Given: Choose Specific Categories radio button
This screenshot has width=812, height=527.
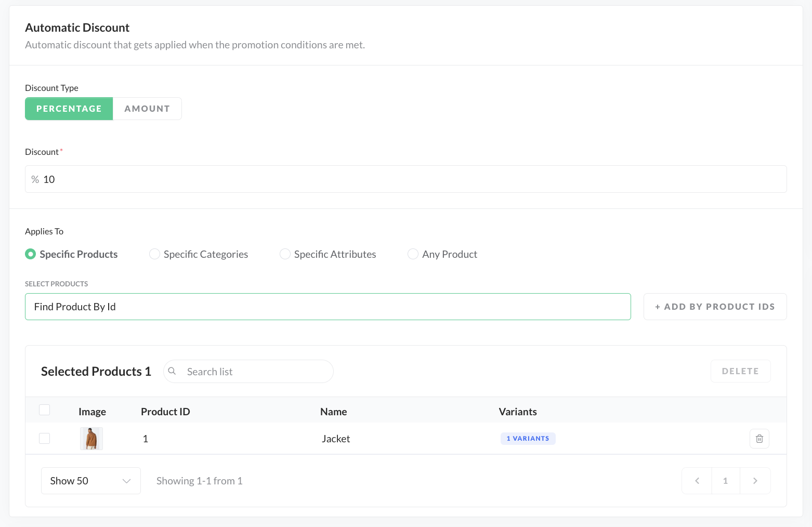Looking at the screenshot, I should point(154,254).
